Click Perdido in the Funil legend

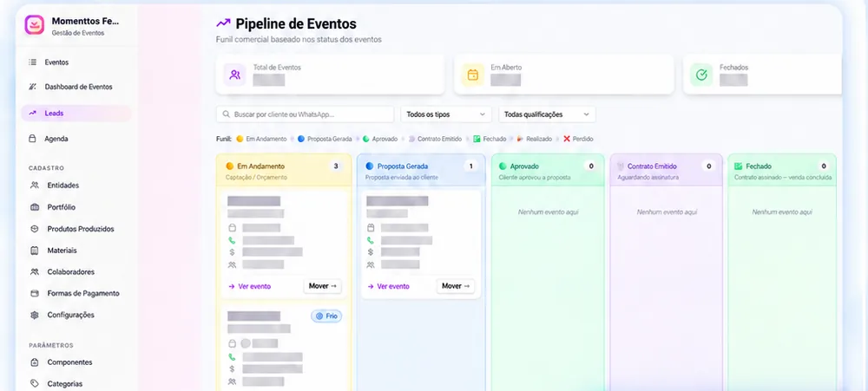click(x=578, y=139)
